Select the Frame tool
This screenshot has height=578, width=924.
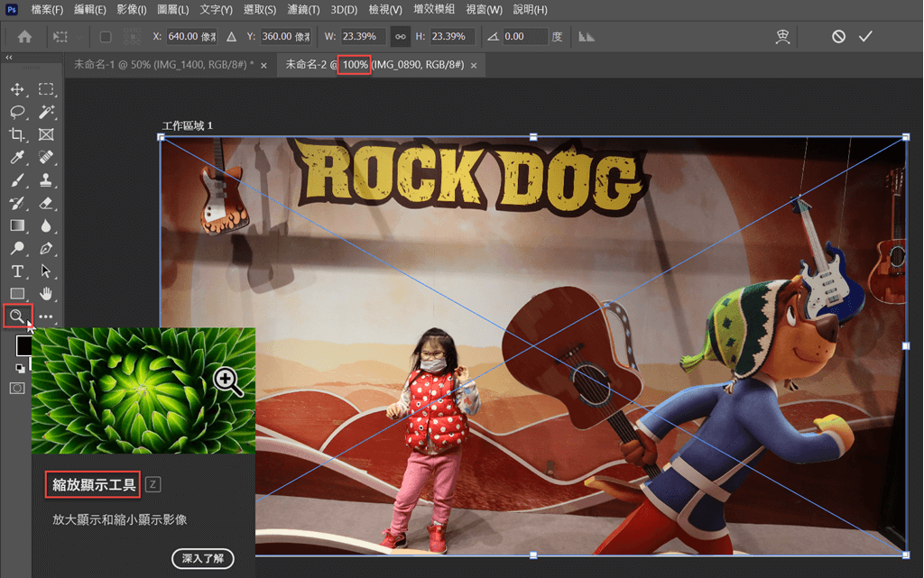(x=46, y=134)
